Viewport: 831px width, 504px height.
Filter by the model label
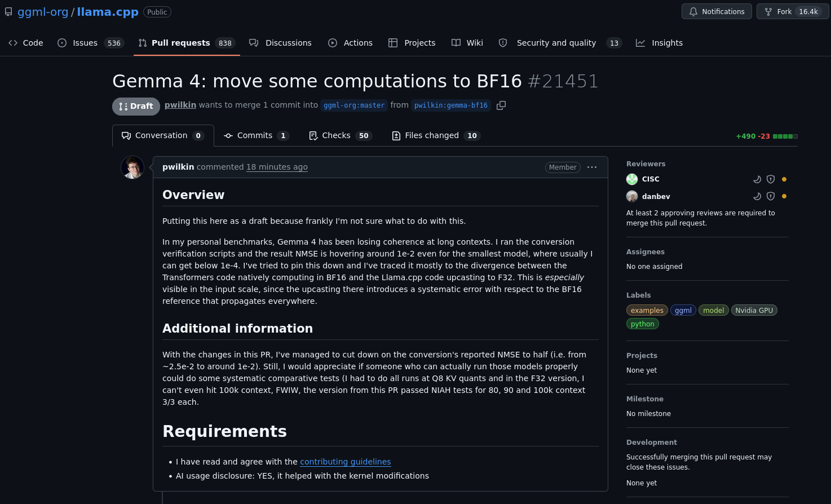pos(714,310)
